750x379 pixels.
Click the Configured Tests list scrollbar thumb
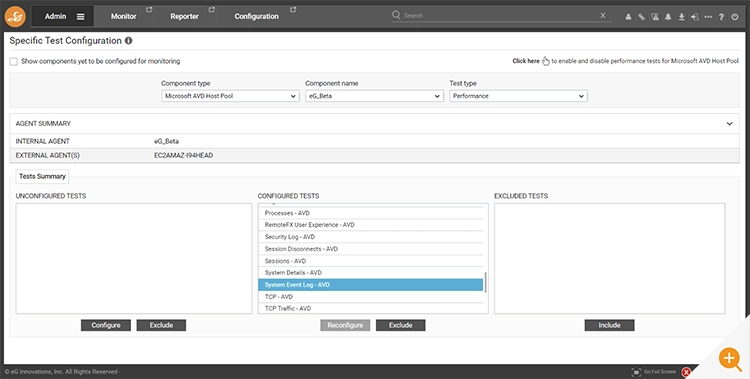[485, 282]
